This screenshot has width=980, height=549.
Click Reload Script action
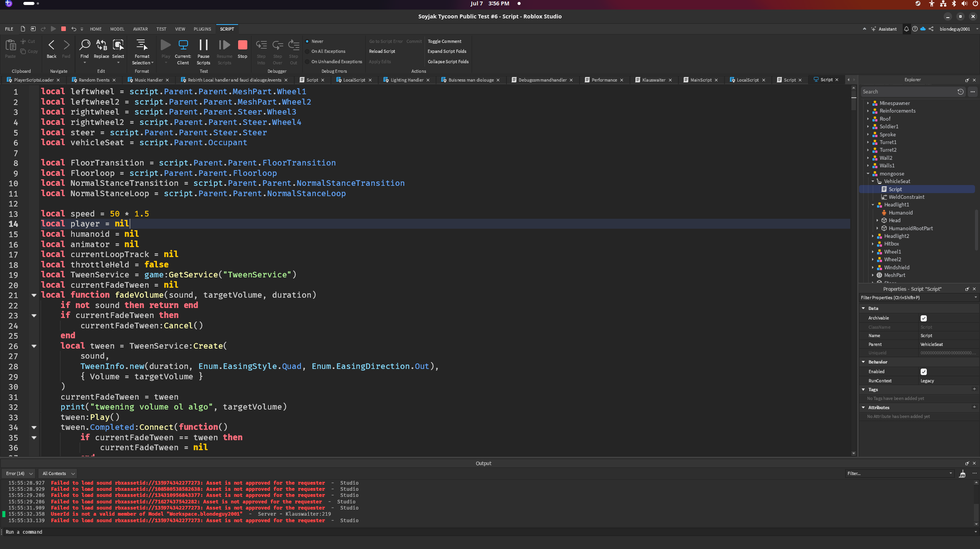point(382,51)
